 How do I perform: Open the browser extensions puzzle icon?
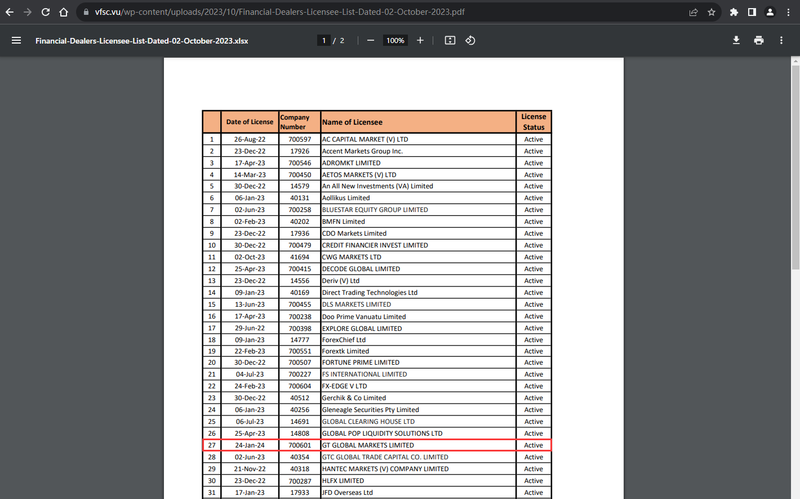(x=734, y=12)
